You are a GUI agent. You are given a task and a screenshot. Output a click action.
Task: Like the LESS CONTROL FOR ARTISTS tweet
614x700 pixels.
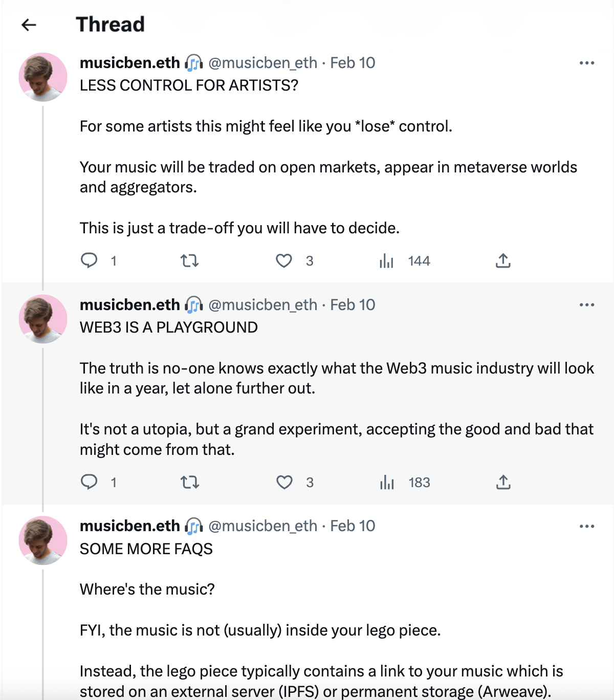(284, 261)
